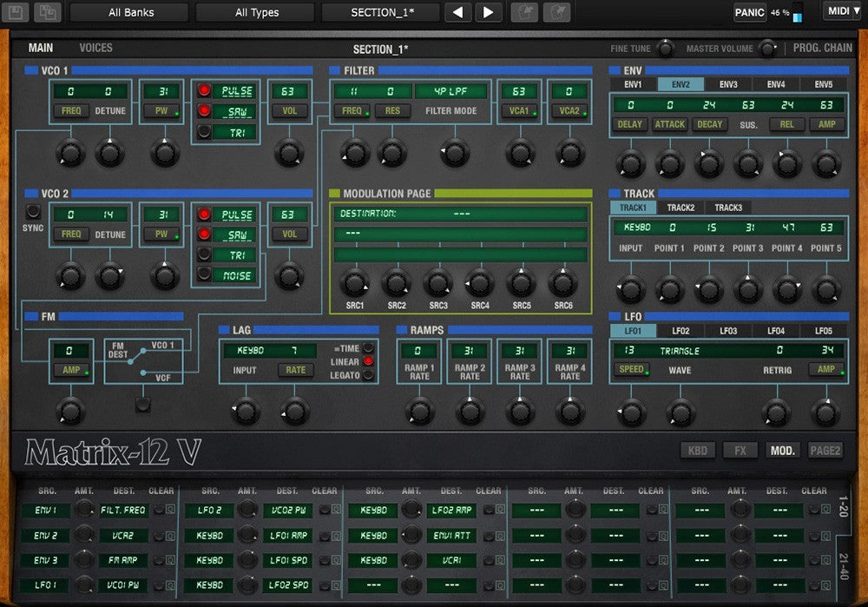Click the clear button for LFO 1 row
868x607 pixels.
pyautogui.click(x=159, y=584)
